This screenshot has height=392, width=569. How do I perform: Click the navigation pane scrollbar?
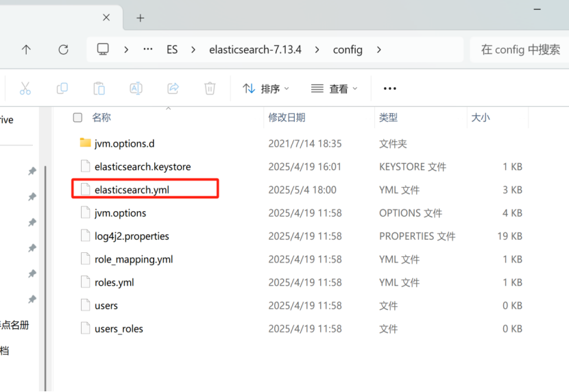(45, 278)
